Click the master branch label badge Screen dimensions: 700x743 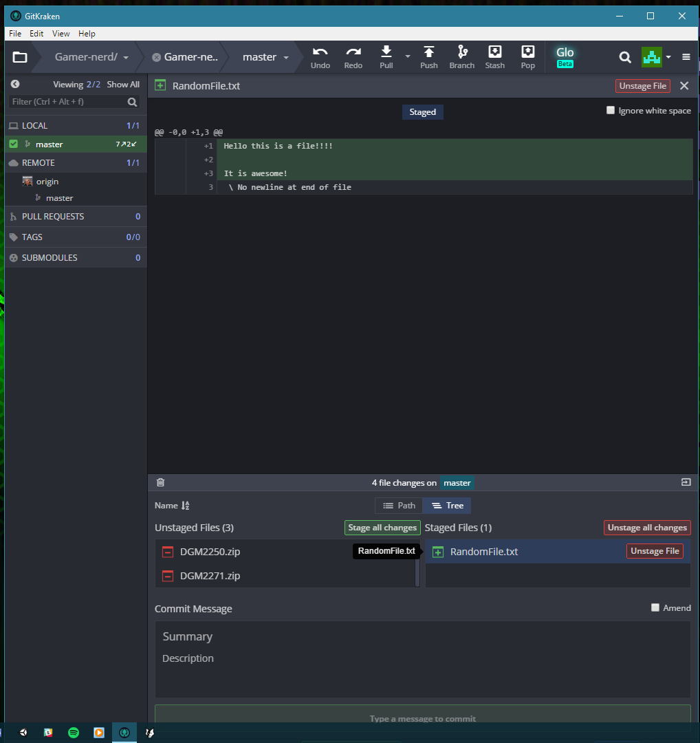[x=457, y=483]
